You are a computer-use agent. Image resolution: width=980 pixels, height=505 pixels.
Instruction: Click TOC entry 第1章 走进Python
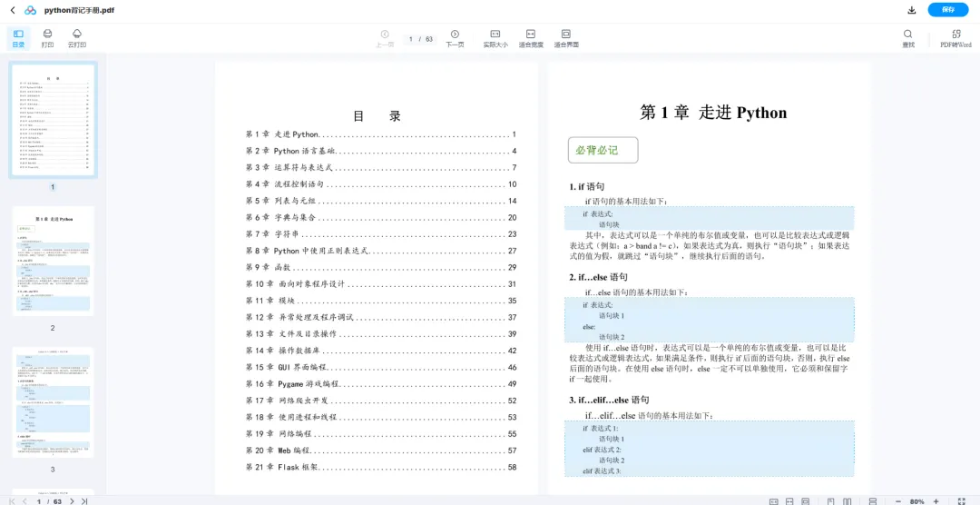(x=381, y=134)
